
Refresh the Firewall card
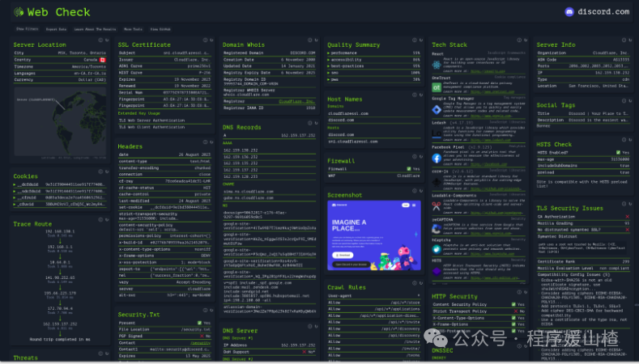click(421, 156)
